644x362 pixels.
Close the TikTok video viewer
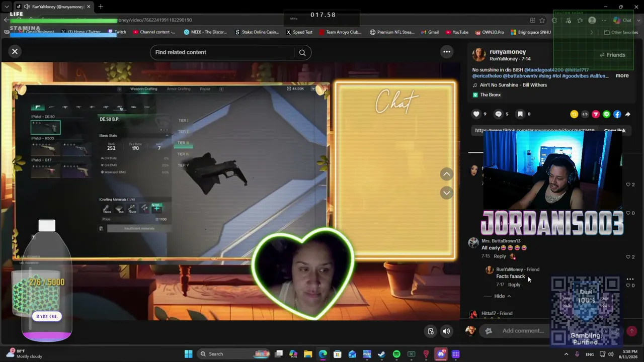point(15,51)
